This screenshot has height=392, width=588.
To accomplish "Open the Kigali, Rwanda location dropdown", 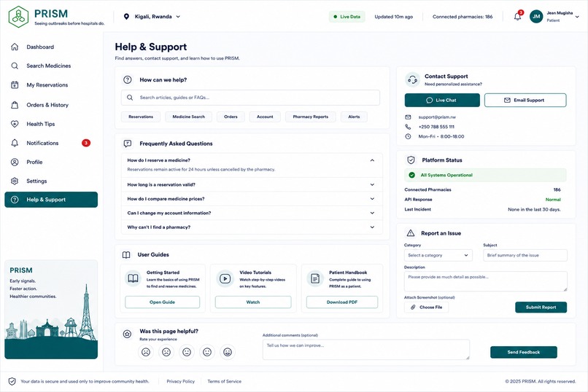I will pyautogui.click(x=152, y=17).
